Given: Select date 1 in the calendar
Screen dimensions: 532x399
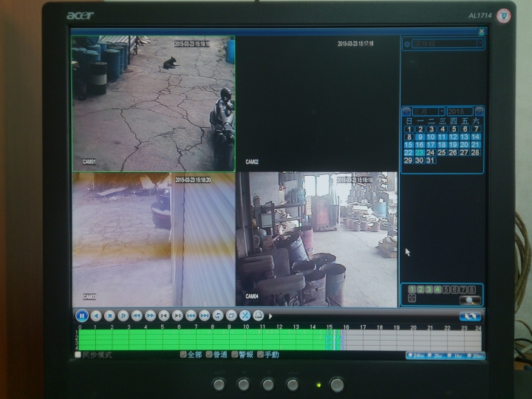Looking at the screenshot, I should [x=409, y=129].
